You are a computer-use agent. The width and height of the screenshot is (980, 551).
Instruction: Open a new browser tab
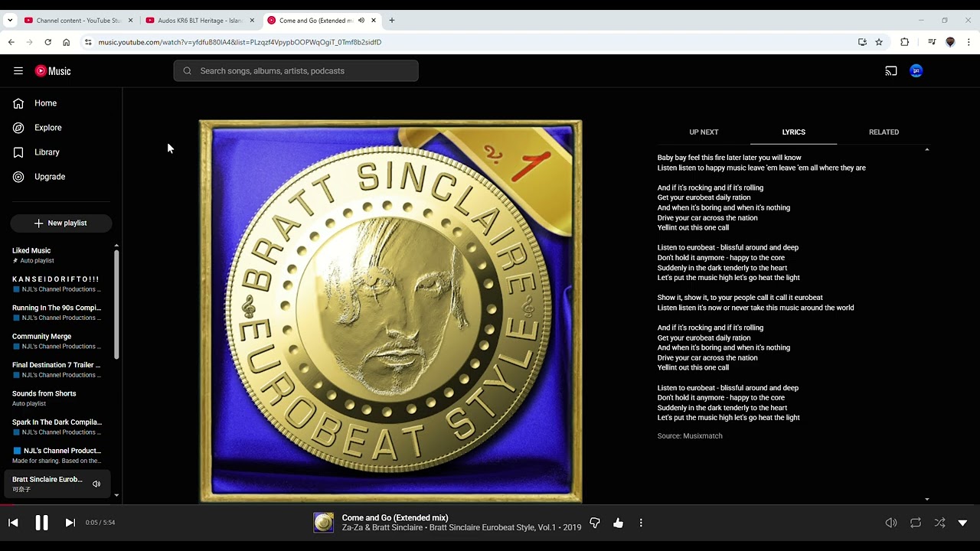(x=392, y=21)
